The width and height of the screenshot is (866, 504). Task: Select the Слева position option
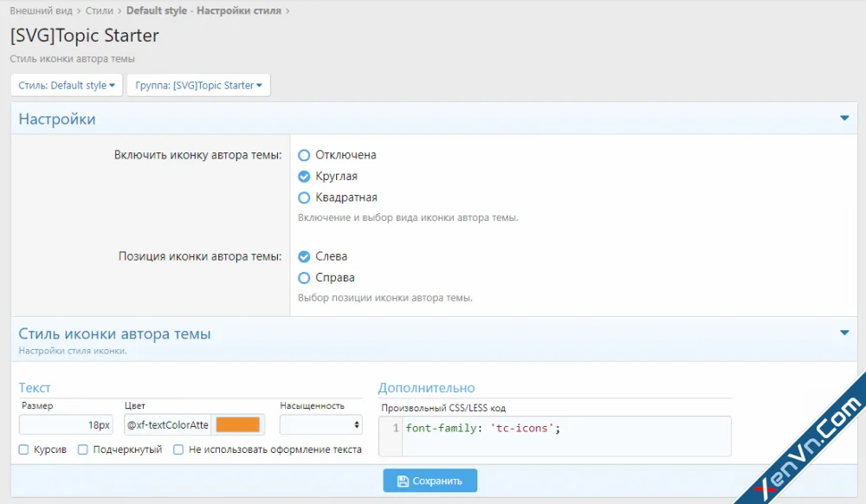tap(304, 256)
